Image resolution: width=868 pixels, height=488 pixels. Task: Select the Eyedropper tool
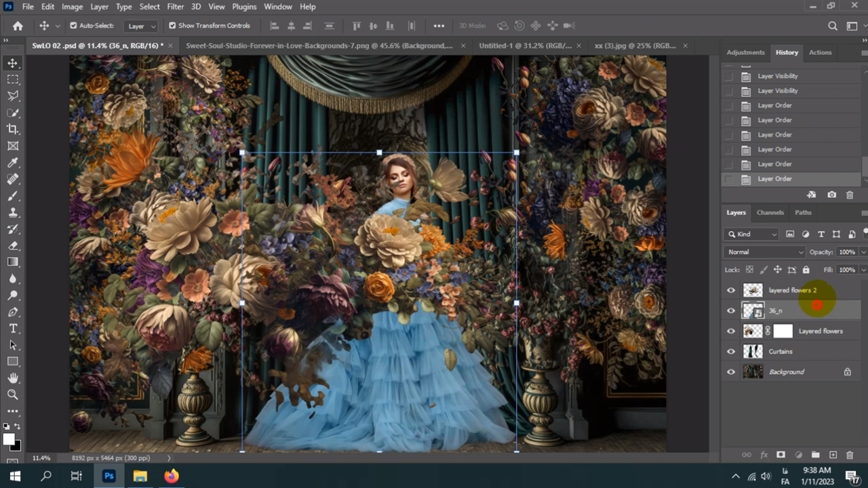(13, 163)
